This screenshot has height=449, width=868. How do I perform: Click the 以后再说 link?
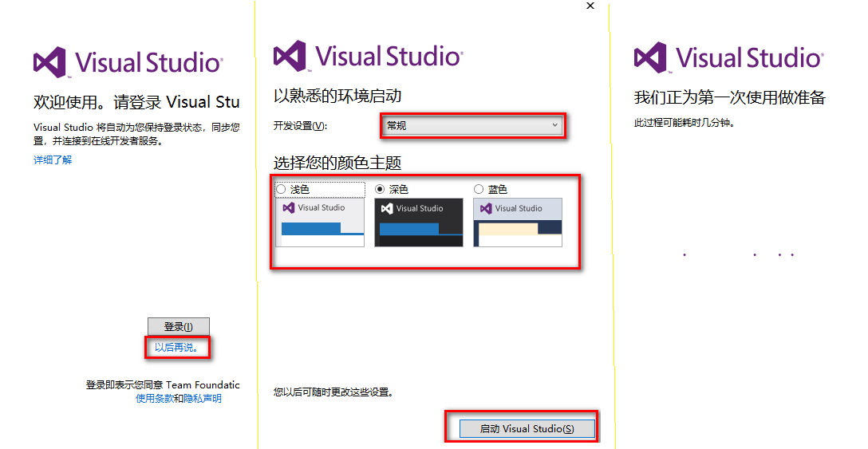click(x=176, y=347)
